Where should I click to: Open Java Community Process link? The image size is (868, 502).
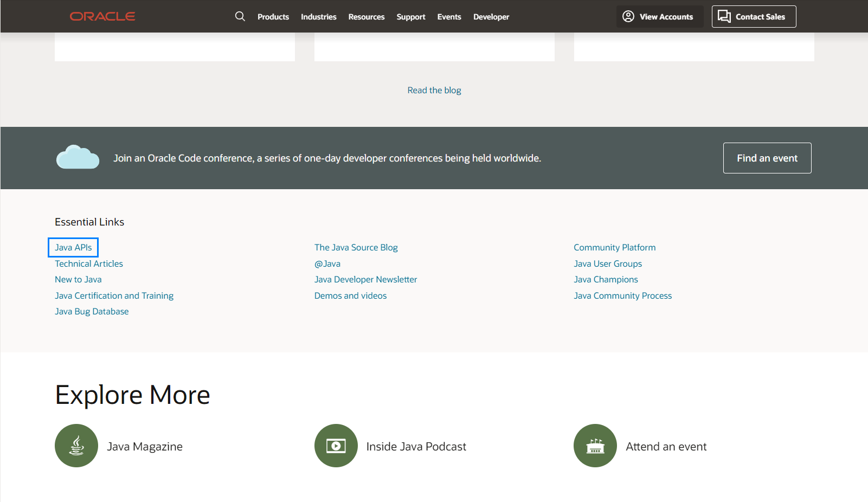[623, 295]
